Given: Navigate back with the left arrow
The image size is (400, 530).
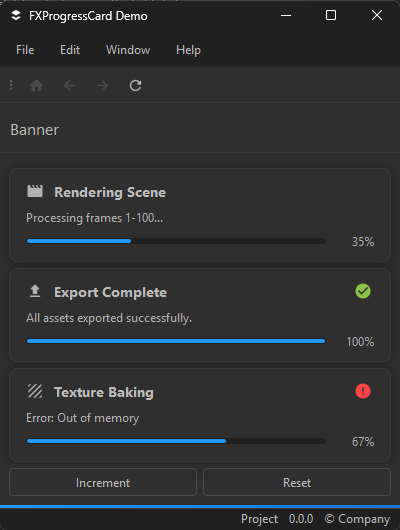Looking at the screenshot, I should pyautogui.click(x=69, y=86).
